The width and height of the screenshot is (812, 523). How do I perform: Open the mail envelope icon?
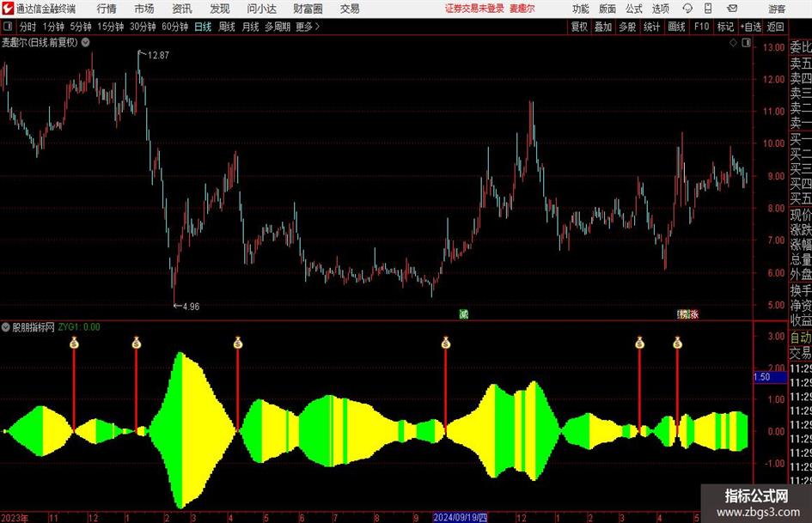click(732, 9)
